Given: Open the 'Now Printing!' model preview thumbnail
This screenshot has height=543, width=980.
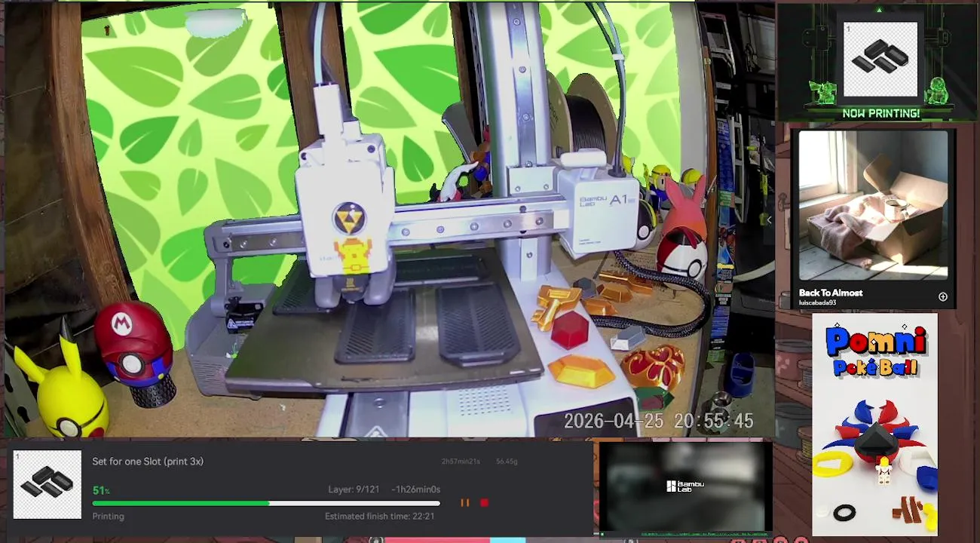Looking at the screenshot, I should point(880,60).
